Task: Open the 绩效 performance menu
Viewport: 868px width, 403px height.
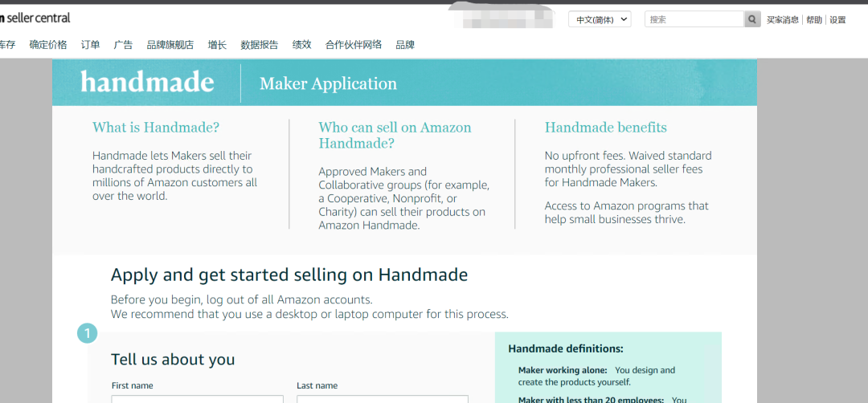Action: pyautogui.click(x=301, y=45)
